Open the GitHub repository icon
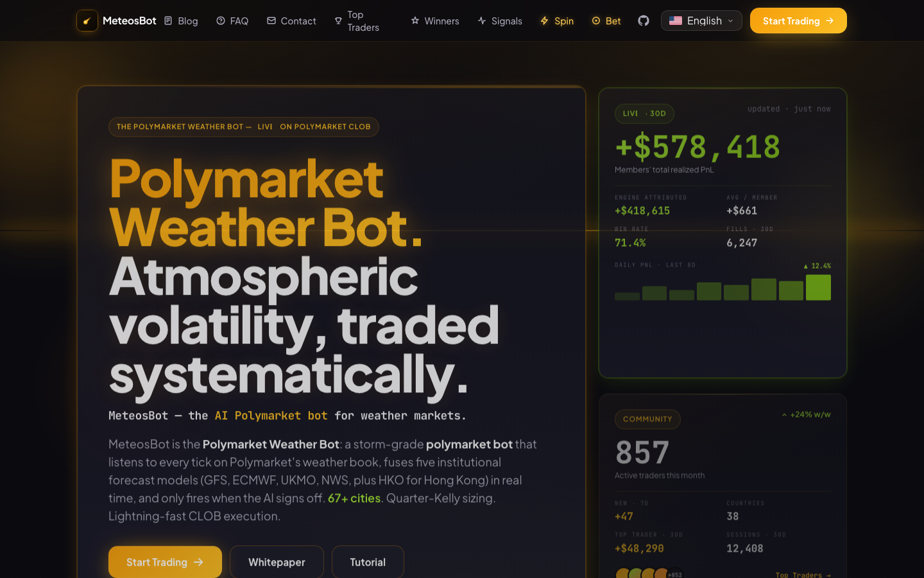 pyautogui.click(x=644, y=21)
